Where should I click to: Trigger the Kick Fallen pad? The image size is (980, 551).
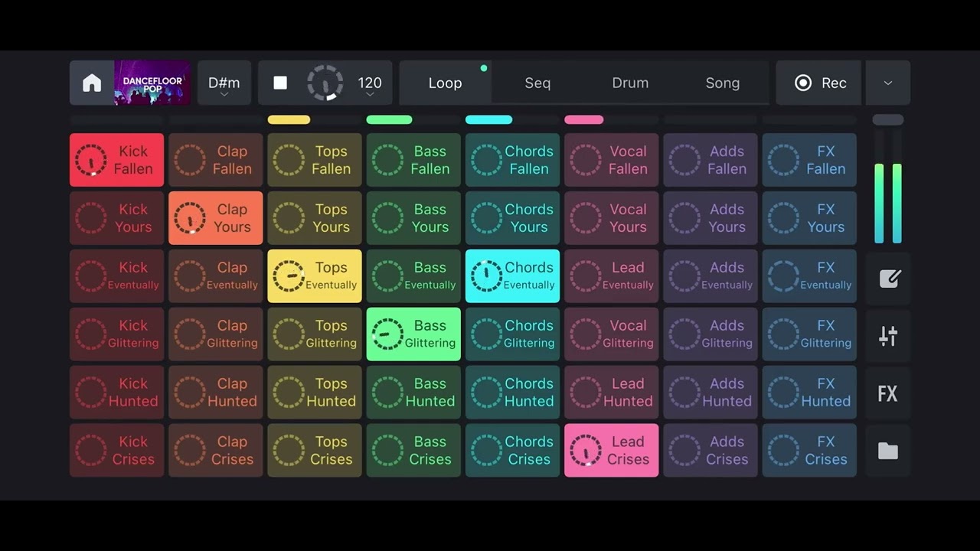point(116,159)
